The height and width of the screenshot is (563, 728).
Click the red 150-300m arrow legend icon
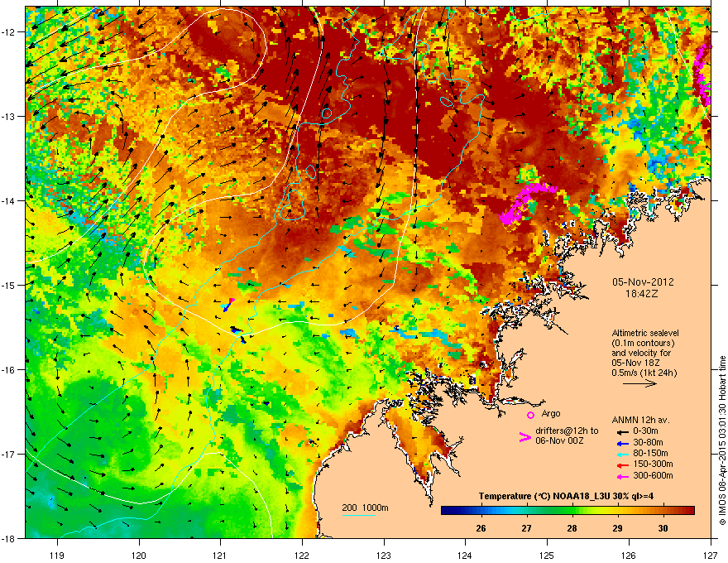(x=622, y=464)
